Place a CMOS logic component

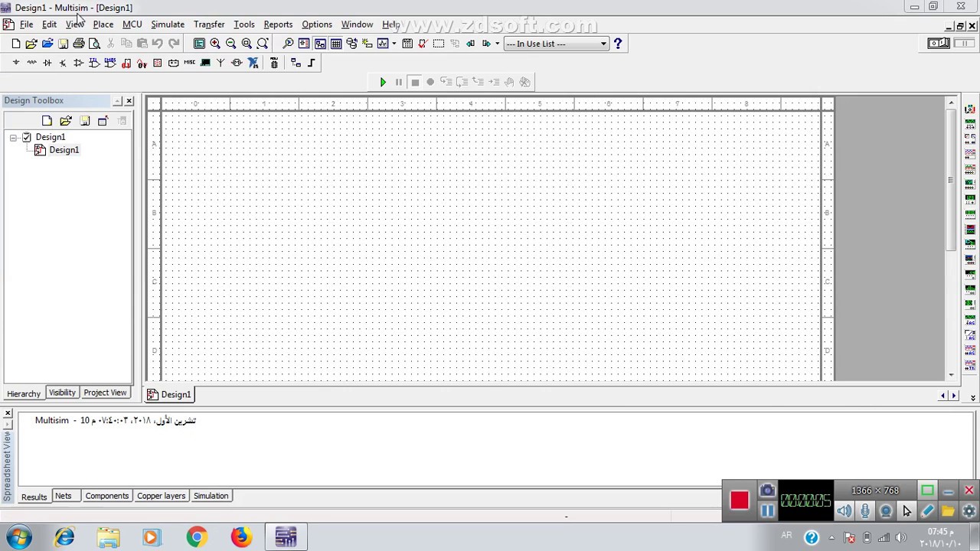click(x=110, y=63)
